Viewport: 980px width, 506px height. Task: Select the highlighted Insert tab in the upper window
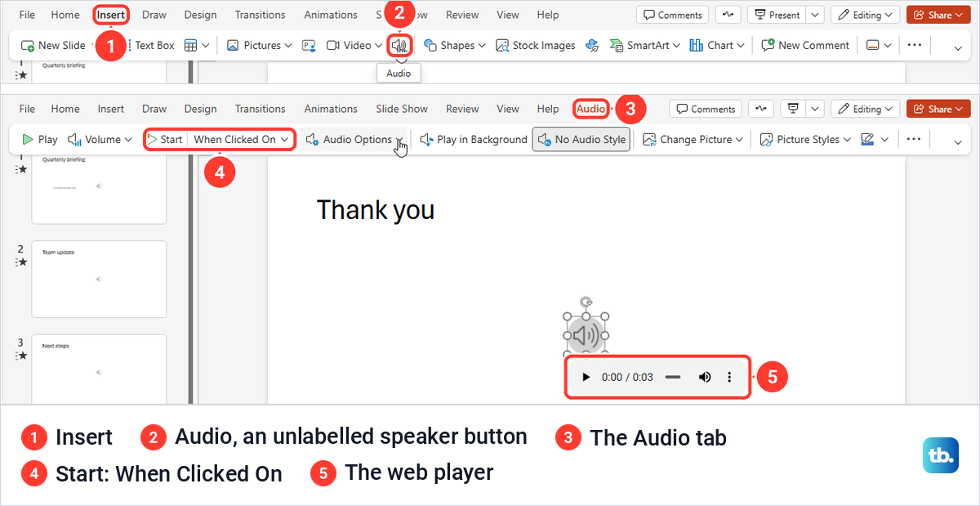click(111, 15)
